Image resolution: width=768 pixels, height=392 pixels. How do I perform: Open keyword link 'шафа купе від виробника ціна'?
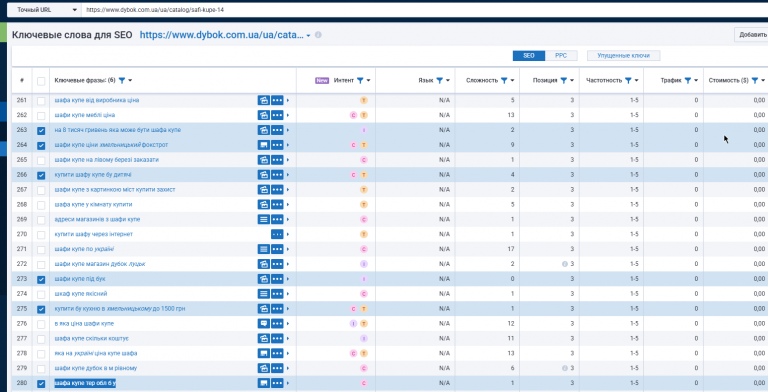click(97, 100)
